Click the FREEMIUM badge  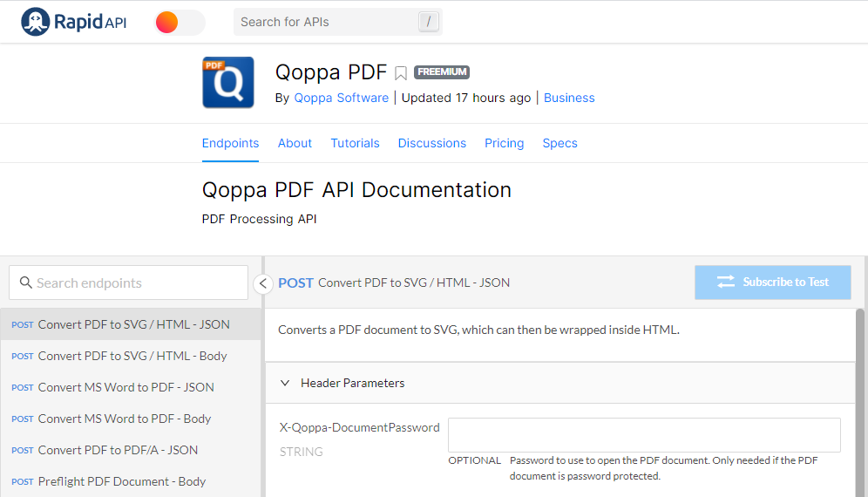coord(442,72)
